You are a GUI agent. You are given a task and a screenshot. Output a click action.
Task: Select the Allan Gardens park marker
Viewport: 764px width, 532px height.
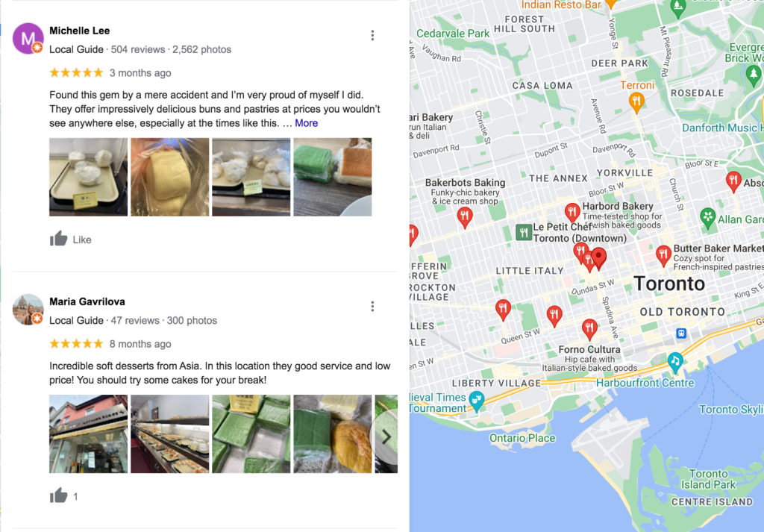pos(707,219)
